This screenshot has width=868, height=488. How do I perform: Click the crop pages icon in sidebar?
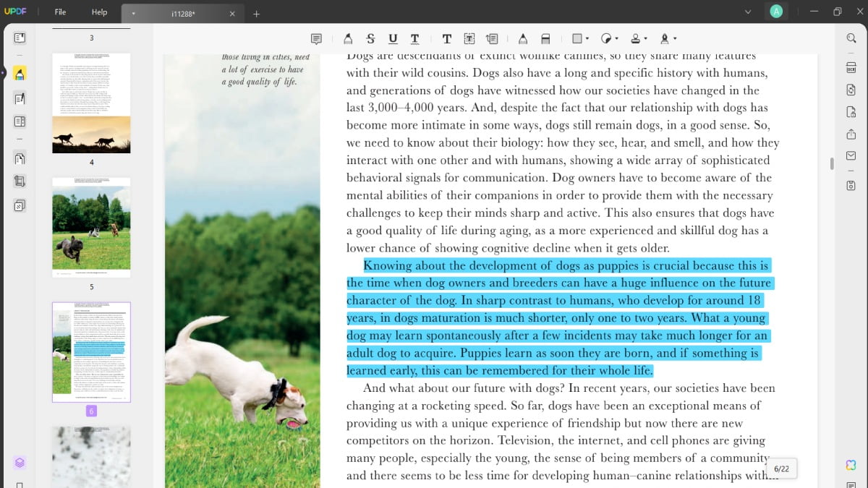pyautogui.click(x=20, y=181)
